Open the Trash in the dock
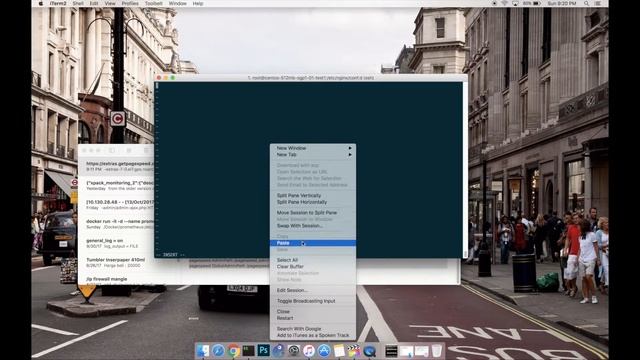 coord(437,351)
